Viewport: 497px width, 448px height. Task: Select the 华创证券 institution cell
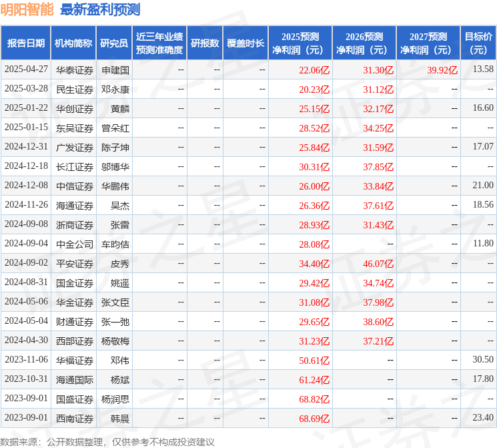(75, 109)
